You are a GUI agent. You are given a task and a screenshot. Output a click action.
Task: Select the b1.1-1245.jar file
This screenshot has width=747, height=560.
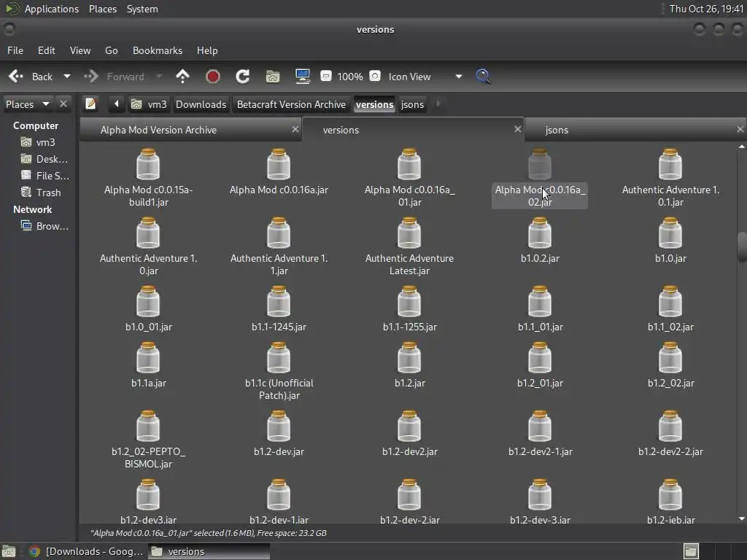(x=279, y=308)
